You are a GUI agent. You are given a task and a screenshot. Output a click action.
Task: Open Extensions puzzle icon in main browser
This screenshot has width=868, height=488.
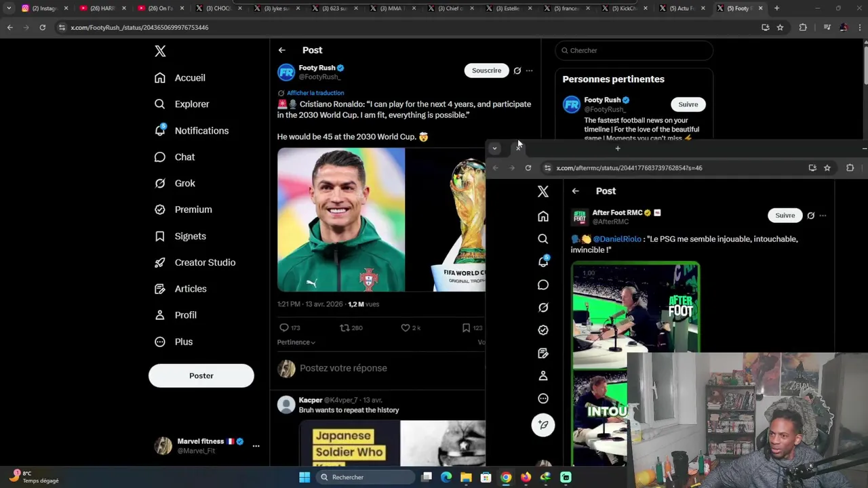(804, 27)
